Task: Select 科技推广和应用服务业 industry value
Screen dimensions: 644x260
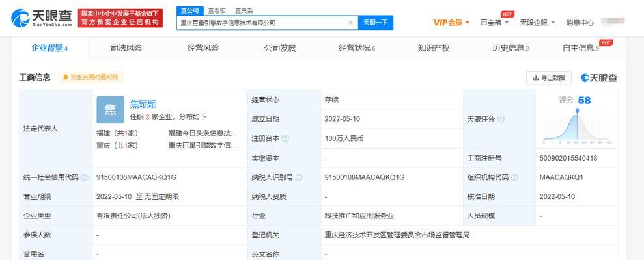Action: coord(359,216)
